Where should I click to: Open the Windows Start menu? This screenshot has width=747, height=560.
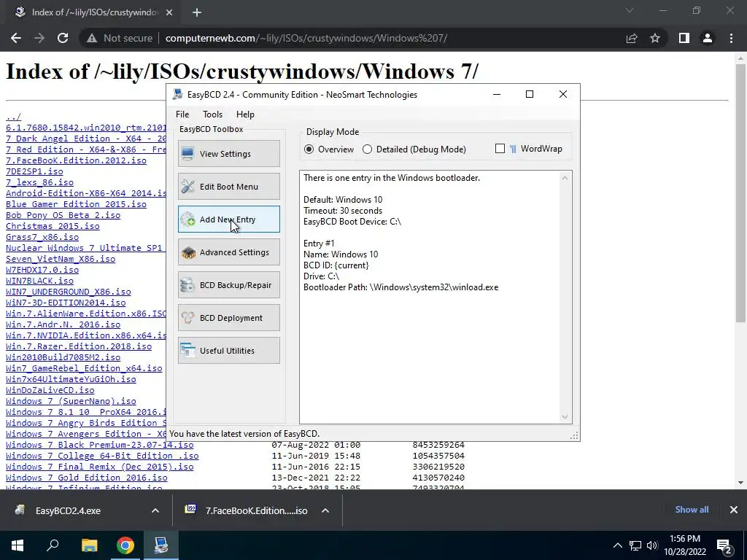point(18,545)
